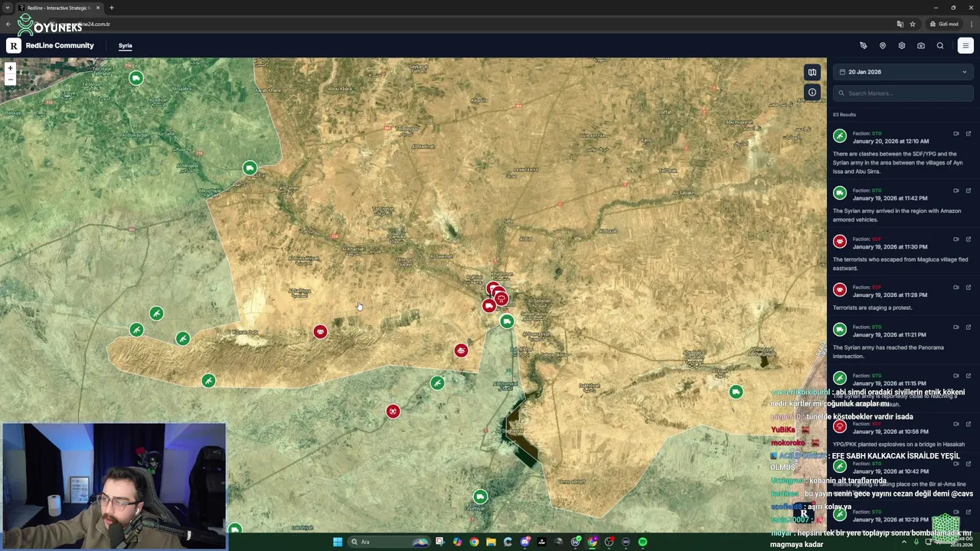The height and width of the screenshot is (551, 980).
Task: Open external link on 11:30 PM entry
Action: click(x=969, y=240)
